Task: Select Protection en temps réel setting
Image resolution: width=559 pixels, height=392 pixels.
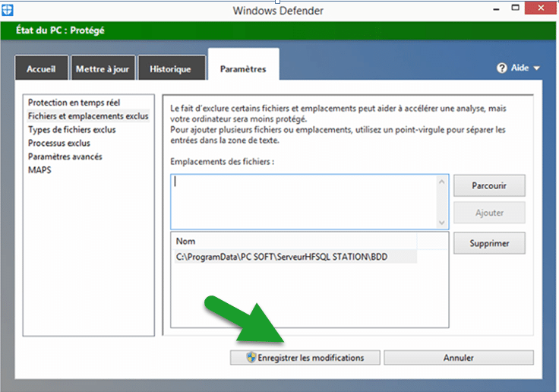Action: (74, 103)
